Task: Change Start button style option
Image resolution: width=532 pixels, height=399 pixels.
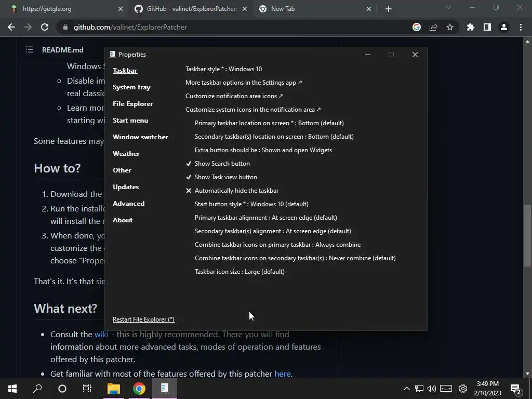Action: (251, 204)
